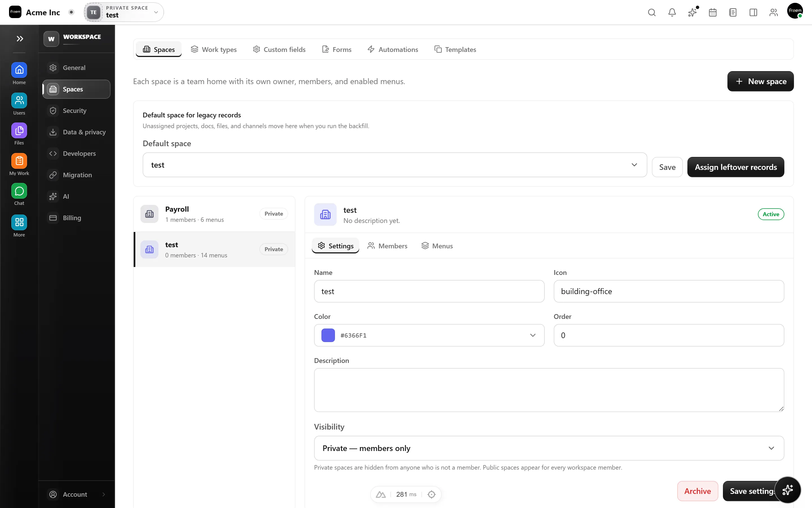812x508 pixels.
Task: Click the New space button
Action: (x=760, y=81)
